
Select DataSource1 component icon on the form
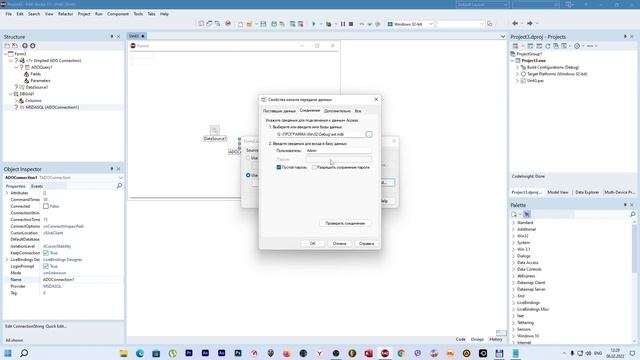point(214,130)
